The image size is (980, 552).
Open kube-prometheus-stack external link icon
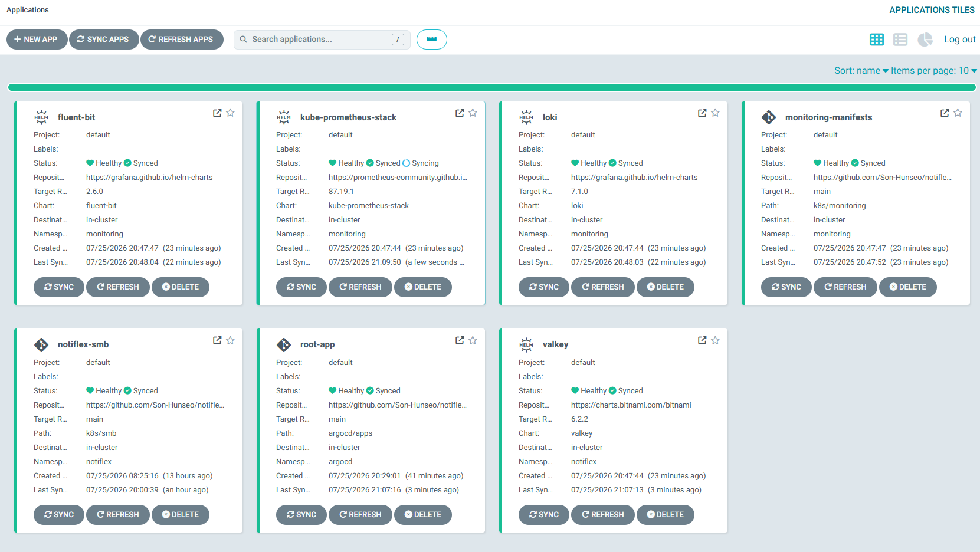click(x=460, y=113)
